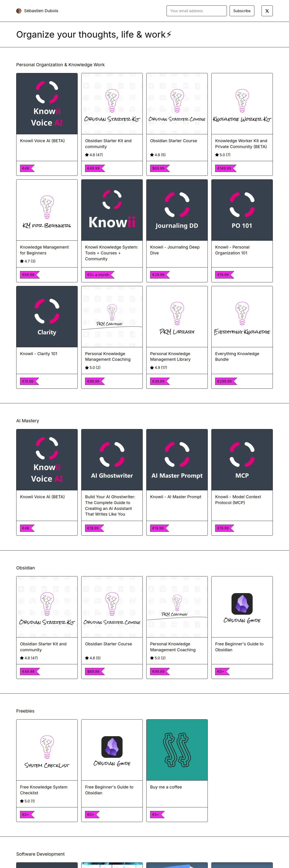Click the €149.99 price tag
289x868 pixels.
224,168
